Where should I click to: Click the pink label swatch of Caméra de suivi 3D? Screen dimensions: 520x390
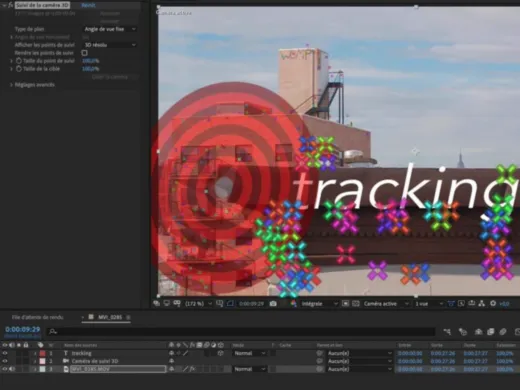(42, 361)
